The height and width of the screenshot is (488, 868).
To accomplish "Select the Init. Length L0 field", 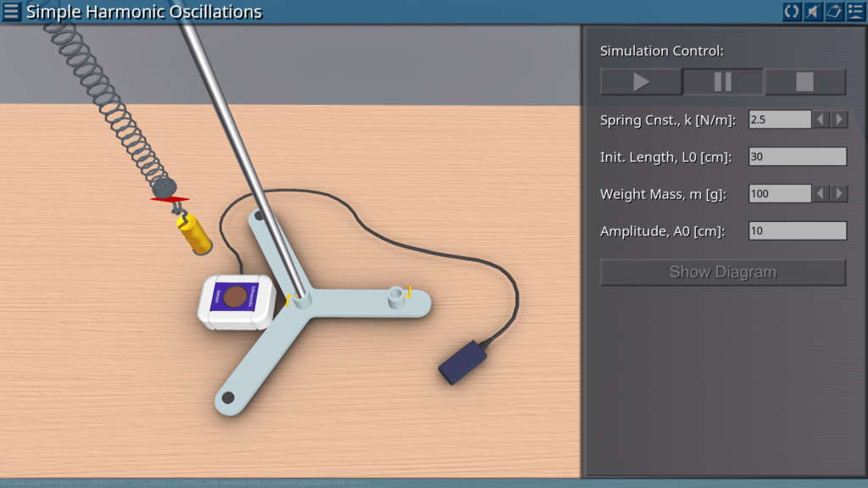I will click(797, 157).
